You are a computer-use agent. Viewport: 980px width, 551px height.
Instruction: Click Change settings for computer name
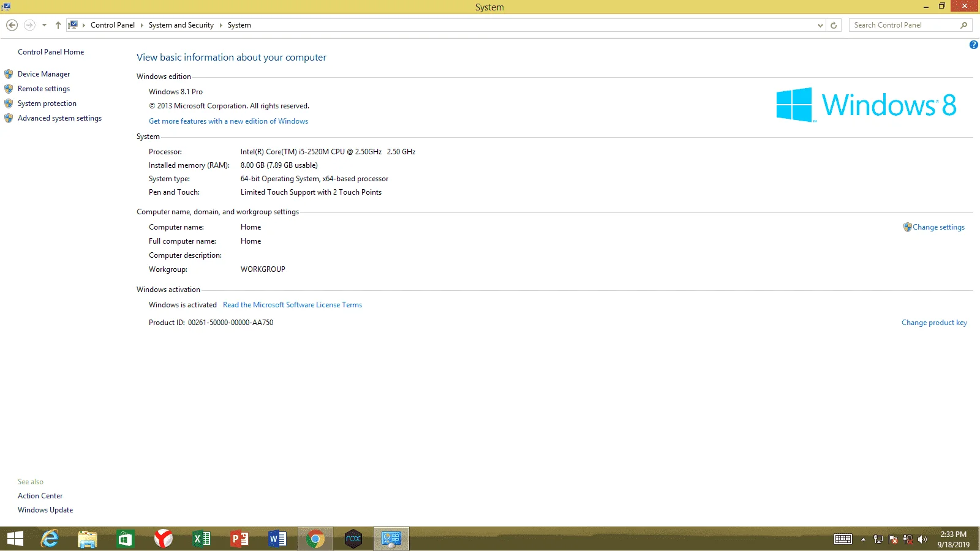tap(938, 227)
